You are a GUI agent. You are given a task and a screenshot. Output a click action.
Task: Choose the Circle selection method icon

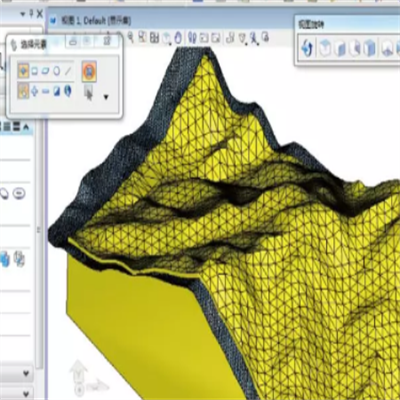pos(57,71)
